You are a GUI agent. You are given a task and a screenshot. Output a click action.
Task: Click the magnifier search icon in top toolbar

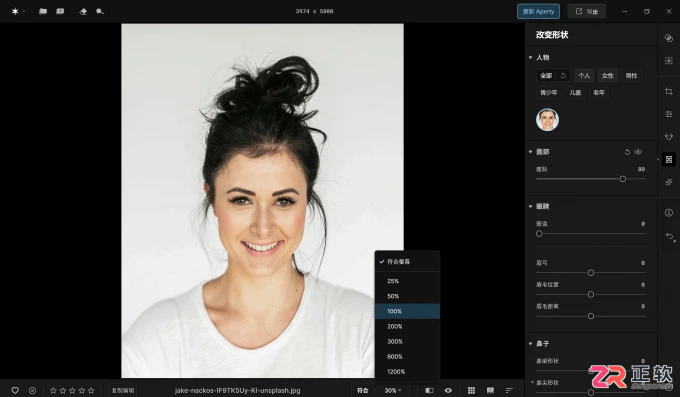(x=100, y=11)
